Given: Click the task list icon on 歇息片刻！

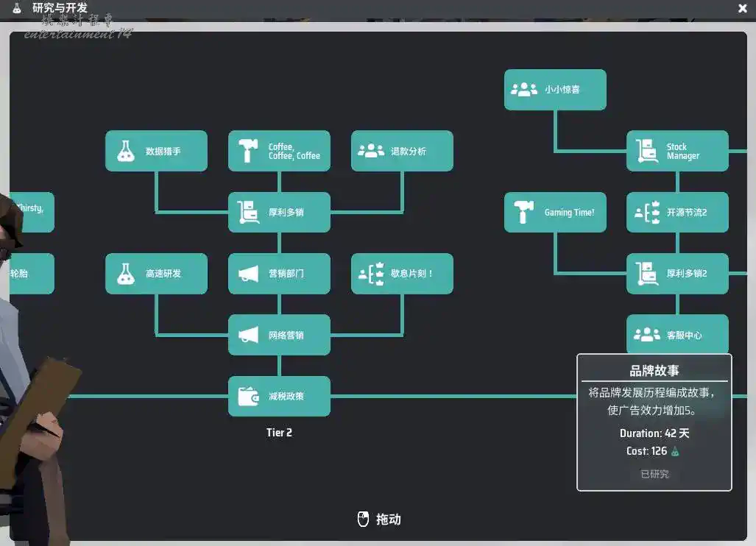Looking at the screenshot, I should click(371, 274).
